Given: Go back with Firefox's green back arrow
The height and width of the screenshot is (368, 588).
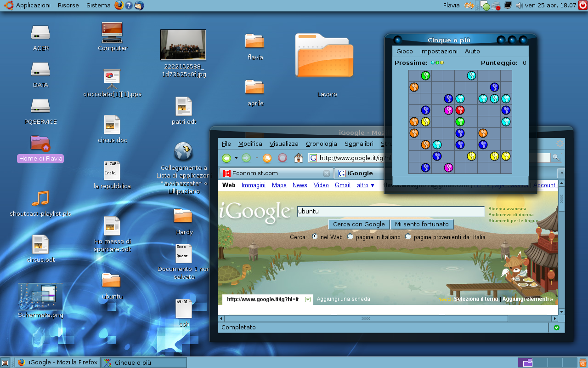Looking at the screenshot, I should point(226,158).
